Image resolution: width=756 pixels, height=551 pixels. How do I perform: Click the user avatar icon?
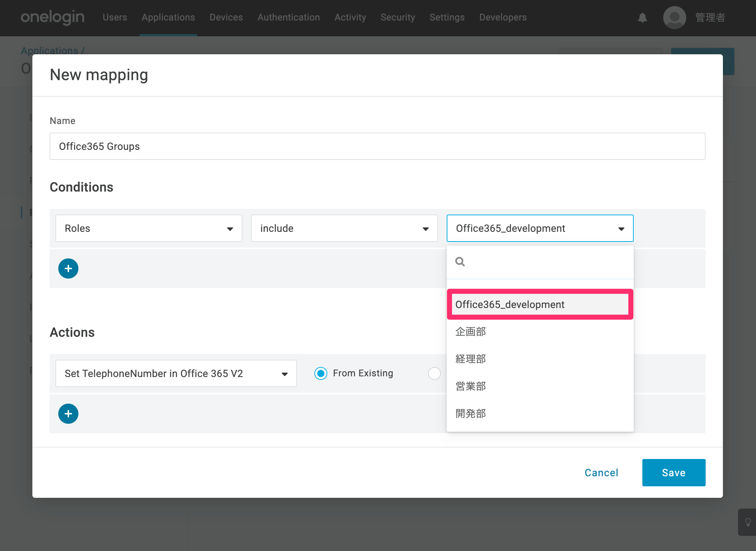click(674, 18)
